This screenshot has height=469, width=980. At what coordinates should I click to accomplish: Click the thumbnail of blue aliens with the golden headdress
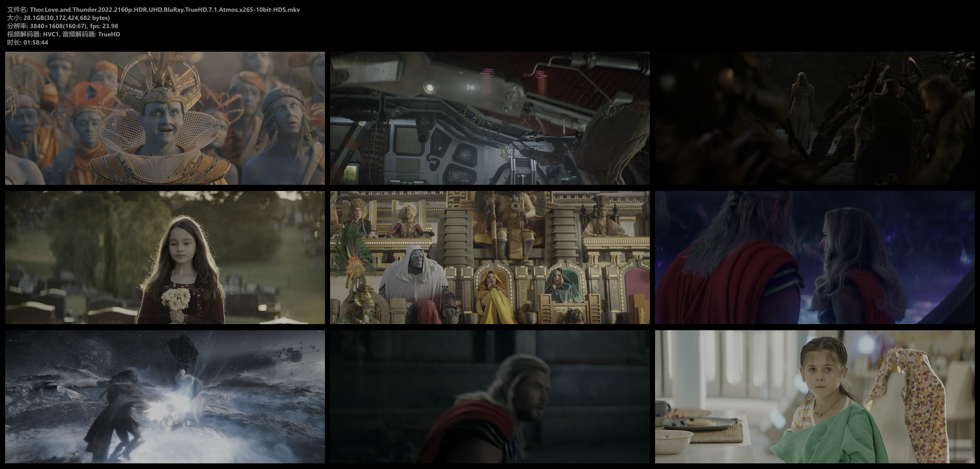pyautogui.click(x=165, y=118)
